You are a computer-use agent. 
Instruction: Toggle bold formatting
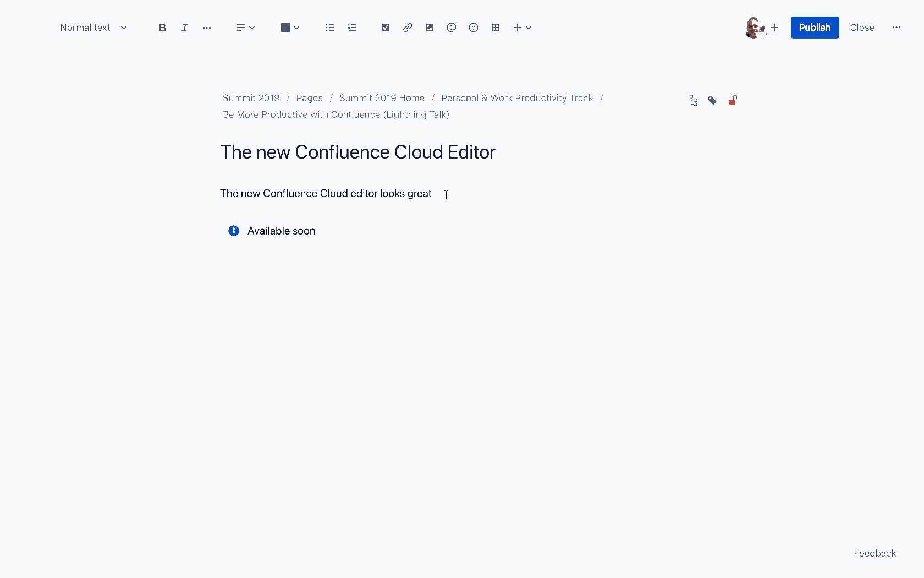(x=162, y=28)
